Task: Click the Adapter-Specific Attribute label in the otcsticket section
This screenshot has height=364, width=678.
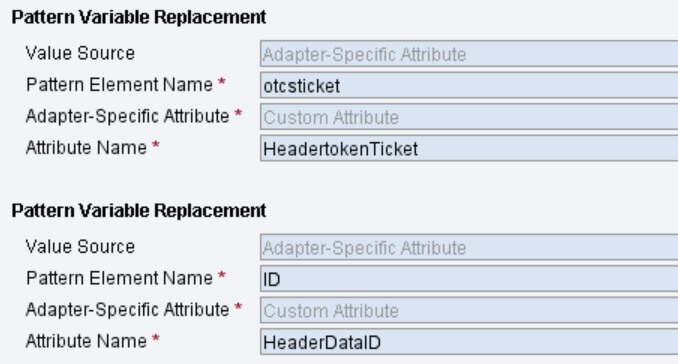Action: point(128,116)
